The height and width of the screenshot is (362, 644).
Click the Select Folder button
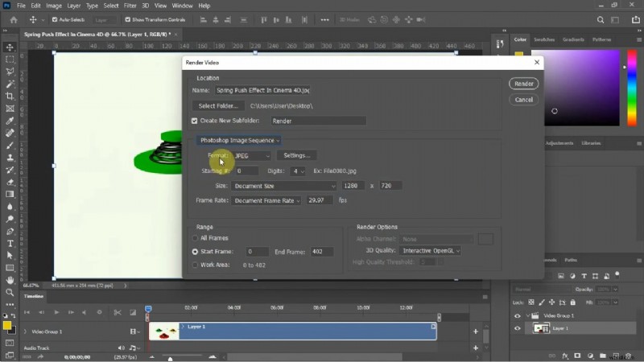[x=218, y=106]
